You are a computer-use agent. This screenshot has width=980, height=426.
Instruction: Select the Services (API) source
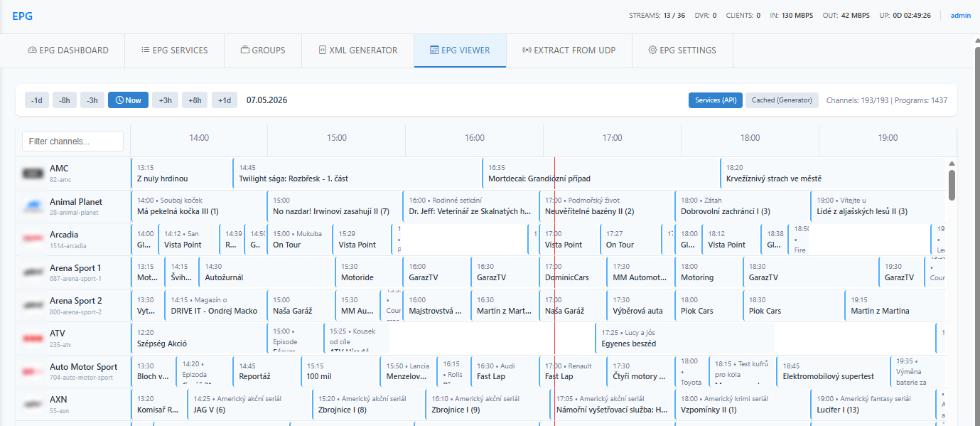(716, 100)
